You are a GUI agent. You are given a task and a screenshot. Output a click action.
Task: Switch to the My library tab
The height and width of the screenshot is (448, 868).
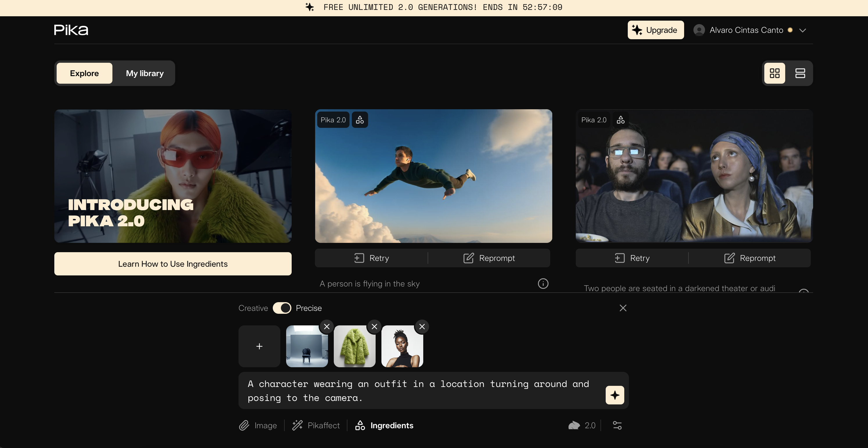click(x=145, y=73)
